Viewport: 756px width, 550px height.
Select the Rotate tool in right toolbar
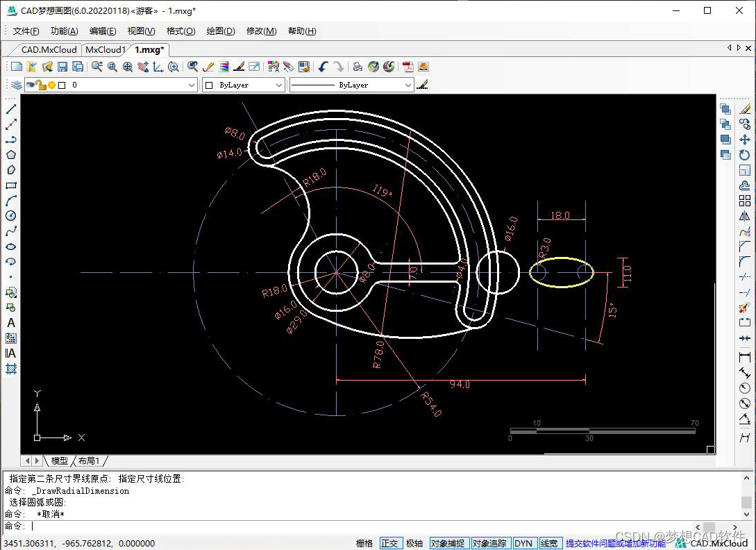coord(745,155)
